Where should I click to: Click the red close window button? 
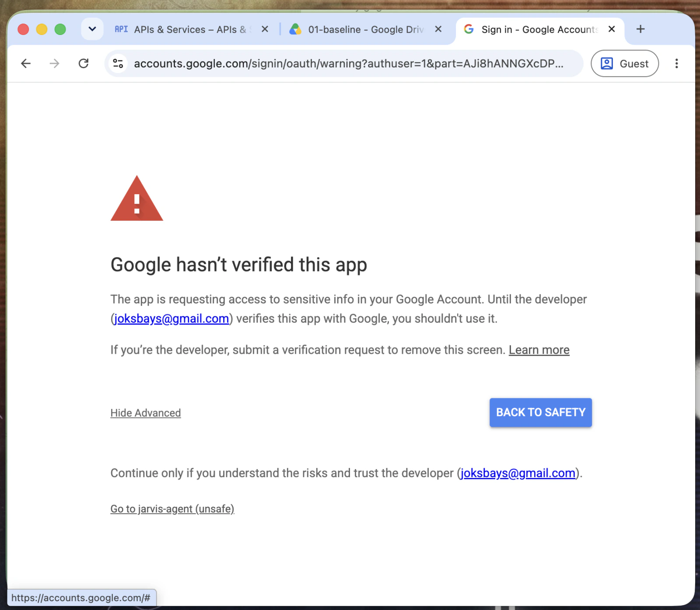pyautogui.click(x=23, y=29)
